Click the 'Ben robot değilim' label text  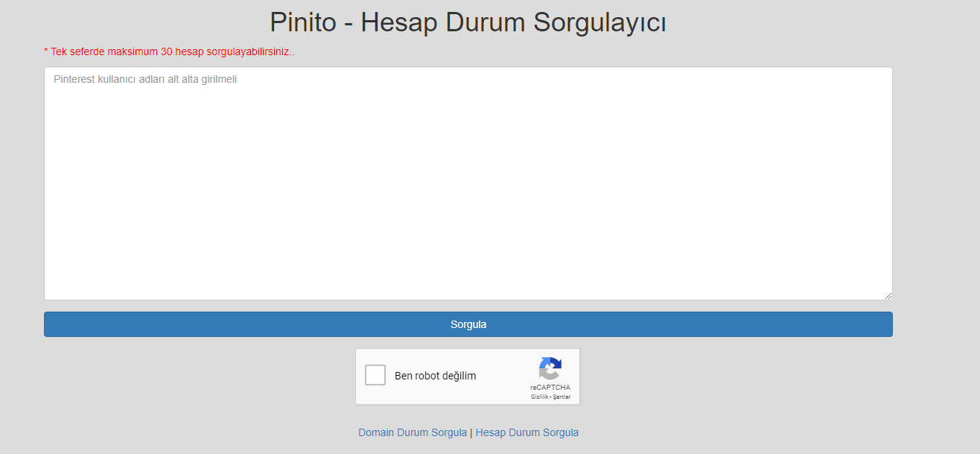(435, 376)
